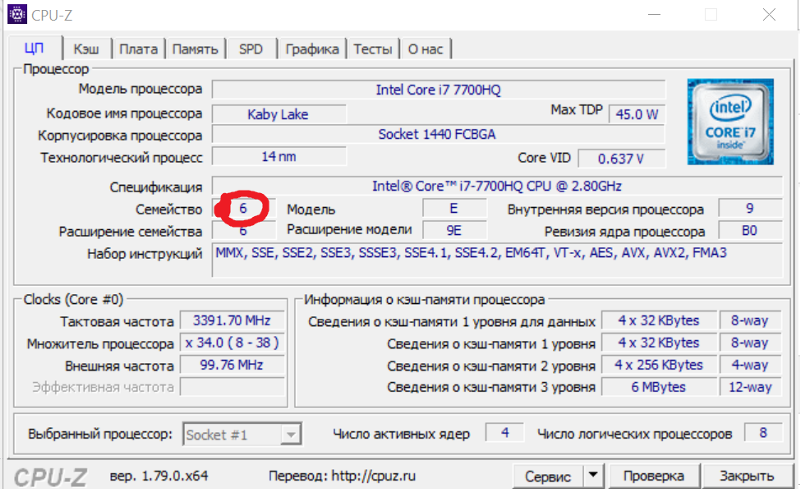Image resolution: width=800 pixels, height=489 pixels.
Task: Click the core revision value B0
Action: (x=750, y=231)
